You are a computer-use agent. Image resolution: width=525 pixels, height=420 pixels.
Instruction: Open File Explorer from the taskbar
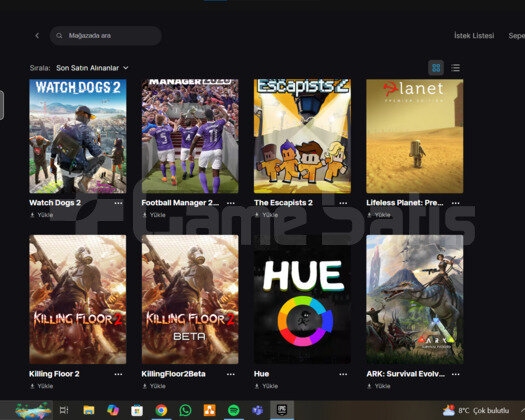pyautogui.click(x=89, y=410)
